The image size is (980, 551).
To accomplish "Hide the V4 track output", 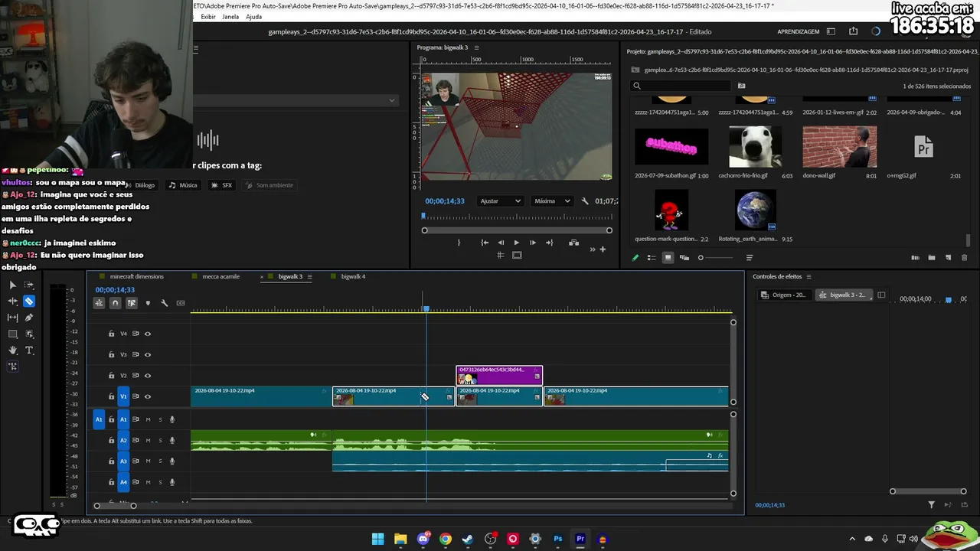I will click(148, 334).
